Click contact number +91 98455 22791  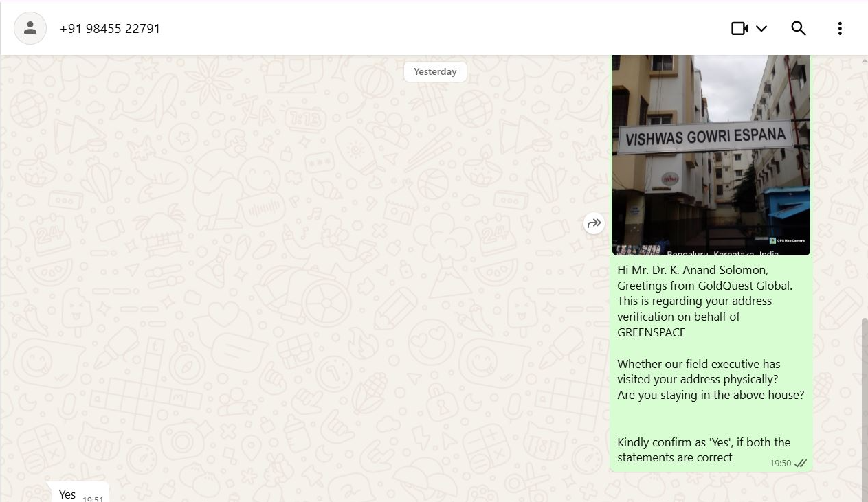click(x=110, y=29)
